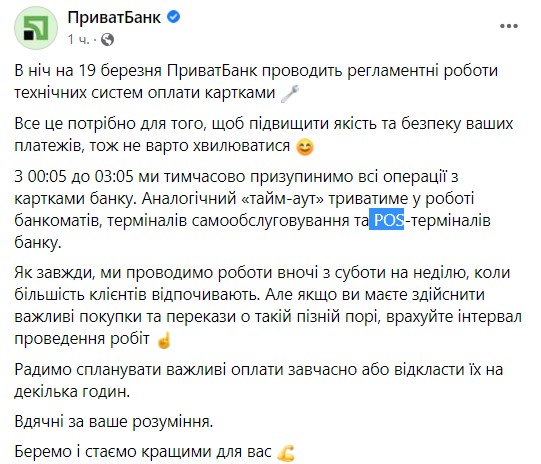The height and width of the screenshot is (464, 541).
Task: Open the three-dots post options menu
Action: [x=509, y=26]
